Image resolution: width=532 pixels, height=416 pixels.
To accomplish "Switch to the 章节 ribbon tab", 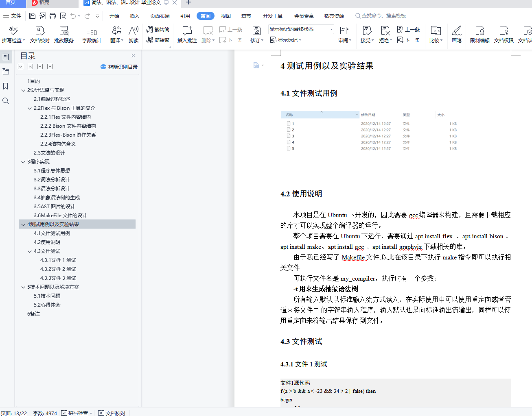I will click(246, 16).
